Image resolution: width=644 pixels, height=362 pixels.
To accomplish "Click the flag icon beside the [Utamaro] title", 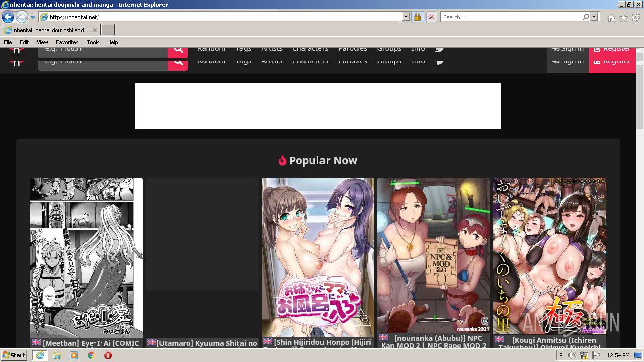I will pyautogui.click(x=151, y=343).
